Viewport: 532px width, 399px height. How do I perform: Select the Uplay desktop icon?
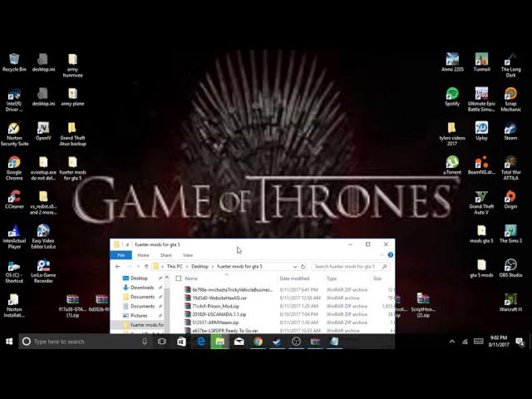click(481, 131)
